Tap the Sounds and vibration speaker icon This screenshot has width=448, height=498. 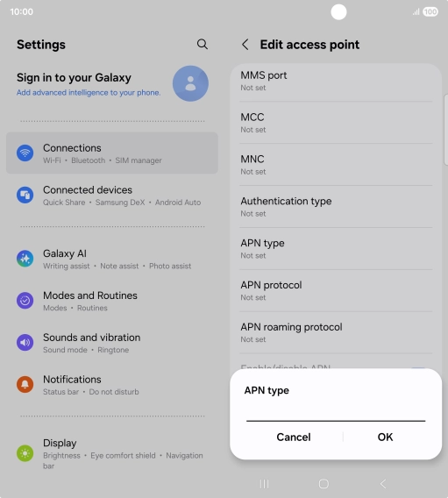point(25,342)
